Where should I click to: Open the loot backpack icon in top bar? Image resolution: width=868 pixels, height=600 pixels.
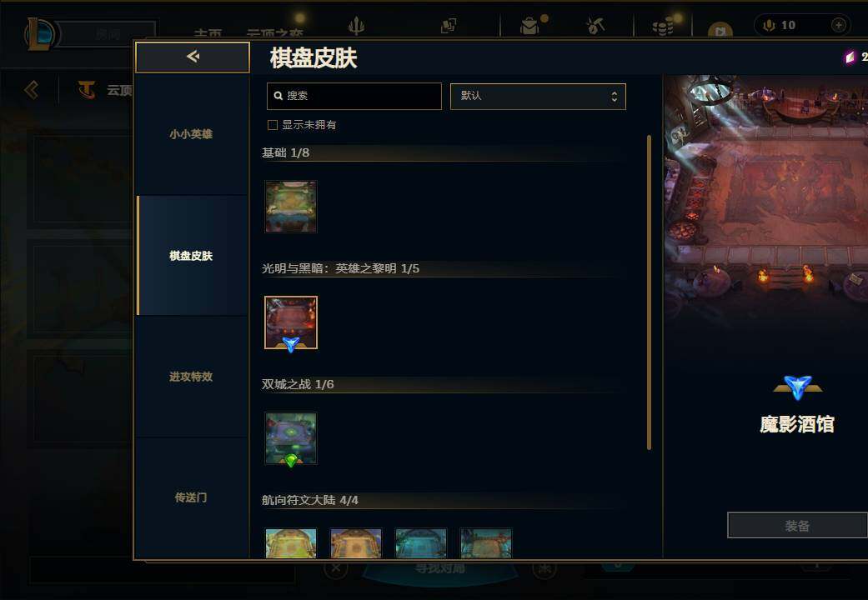pos(529,26)
